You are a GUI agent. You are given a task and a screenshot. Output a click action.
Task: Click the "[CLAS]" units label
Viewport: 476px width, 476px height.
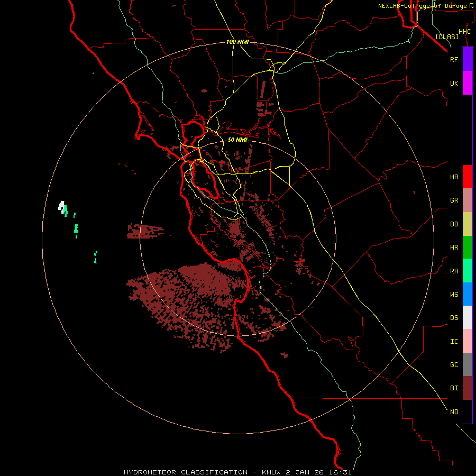click(x=447, y=36)
